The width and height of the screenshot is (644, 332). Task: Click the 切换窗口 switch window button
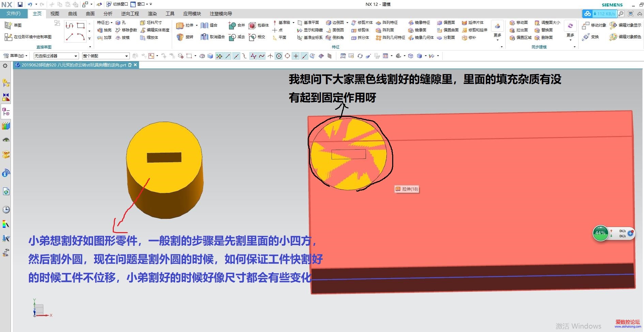point(117,4)
